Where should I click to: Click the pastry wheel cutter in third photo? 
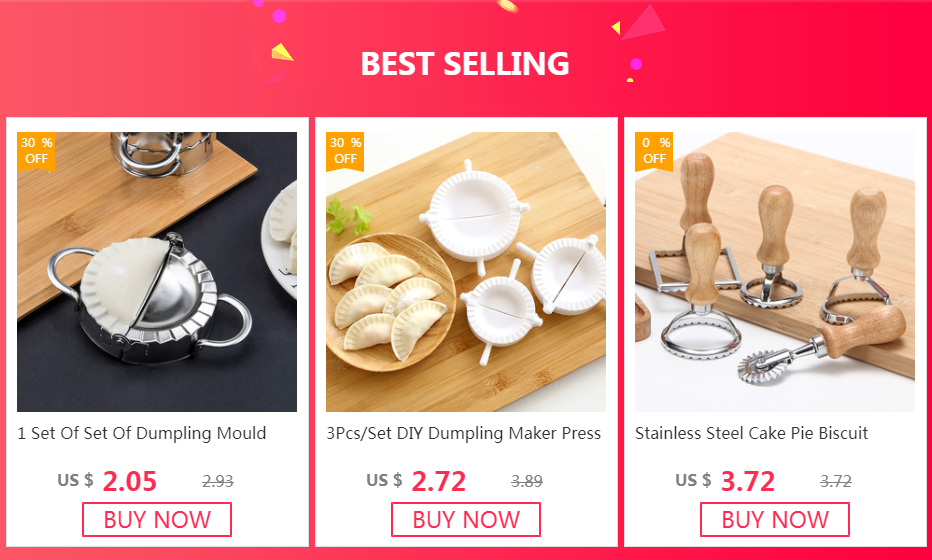point(820,346)
